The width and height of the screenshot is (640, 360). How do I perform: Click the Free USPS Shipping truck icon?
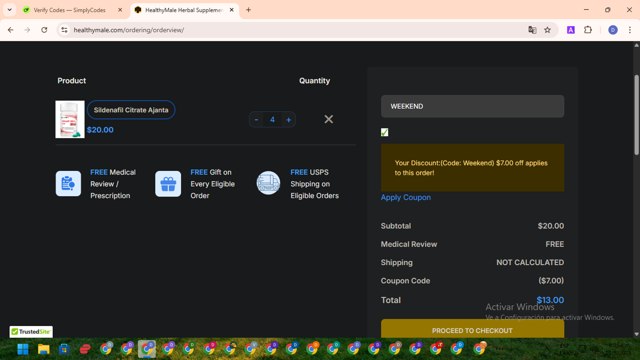(x=268, y=183)
